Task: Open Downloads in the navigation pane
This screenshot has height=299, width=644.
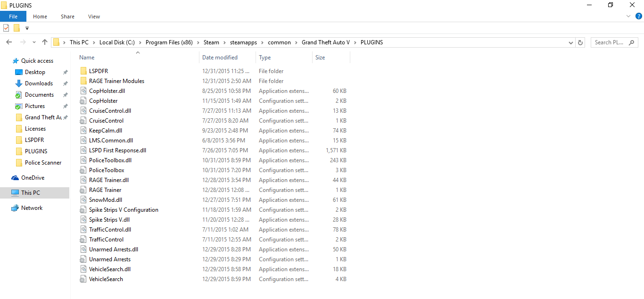Action: (x=39, y=83)
